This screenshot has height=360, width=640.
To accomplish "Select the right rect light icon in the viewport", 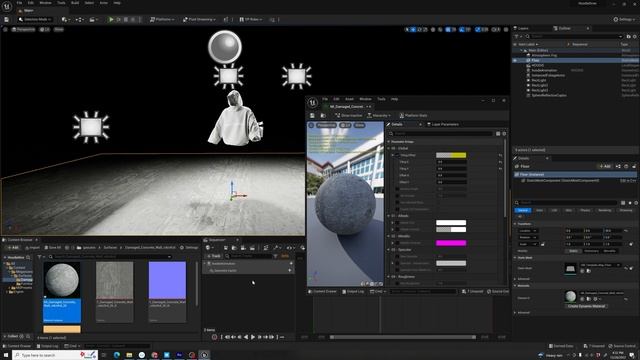I will coord(296,76).
